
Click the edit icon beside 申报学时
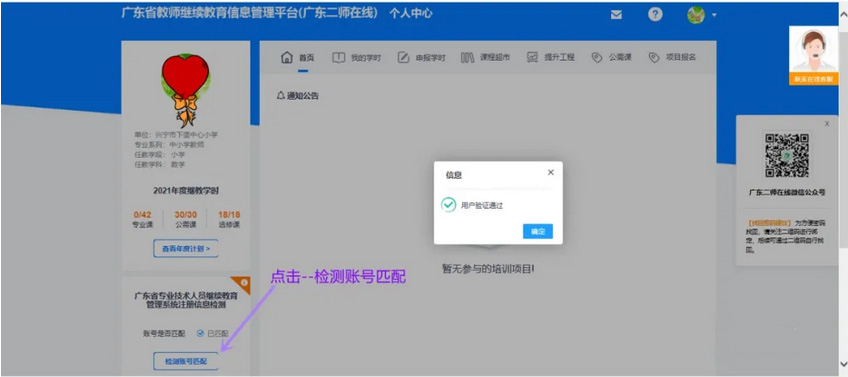coord(403,57)
